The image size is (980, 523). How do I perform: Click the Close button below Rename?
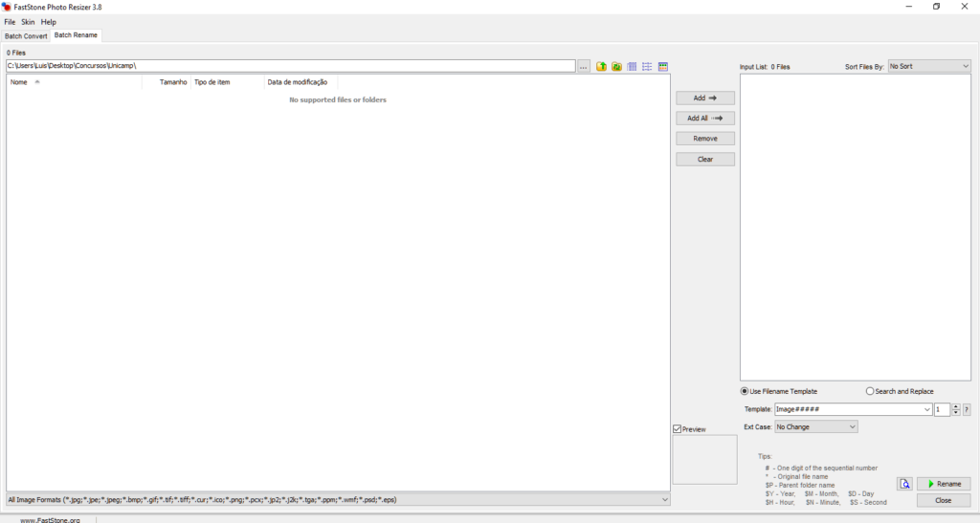944,501
